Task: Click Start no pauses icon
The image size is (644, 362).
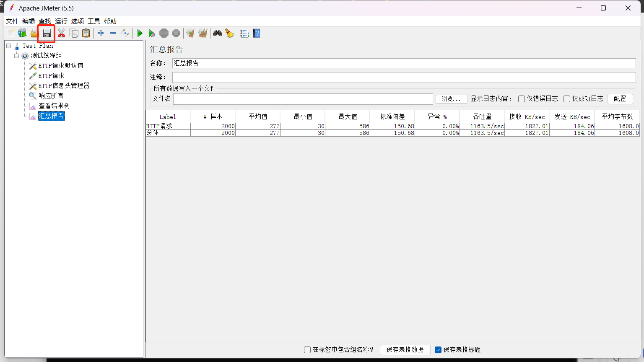Action: [x=152, y=33]
